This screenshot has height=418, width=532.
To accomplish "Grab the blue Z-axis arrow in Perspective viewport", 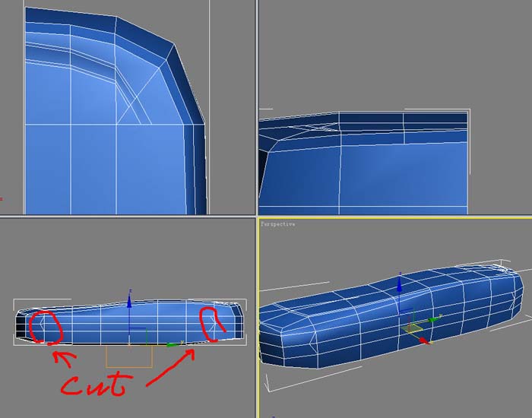I will coord(399,284).
